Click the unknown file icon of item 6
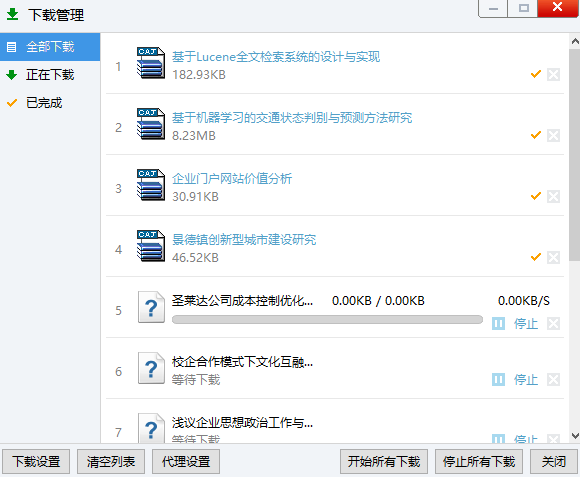Screen dimensions: 580x477 (x=151, y=368)
